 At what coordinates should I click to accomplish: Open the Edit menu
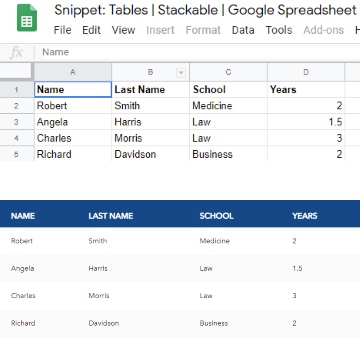pyautogui.click(x=91, y=30)
